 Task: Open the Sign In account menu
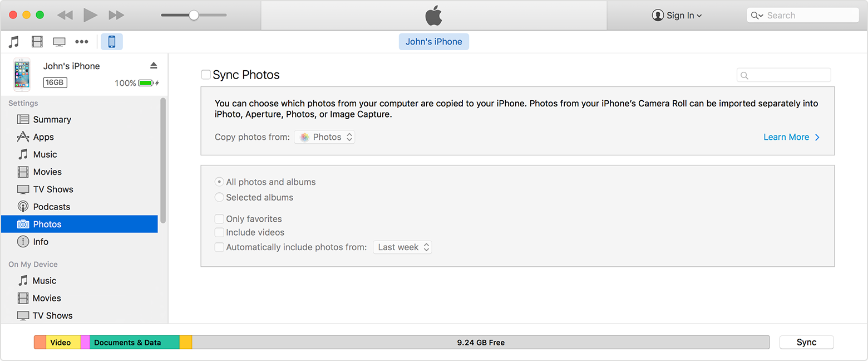(677, 16)
